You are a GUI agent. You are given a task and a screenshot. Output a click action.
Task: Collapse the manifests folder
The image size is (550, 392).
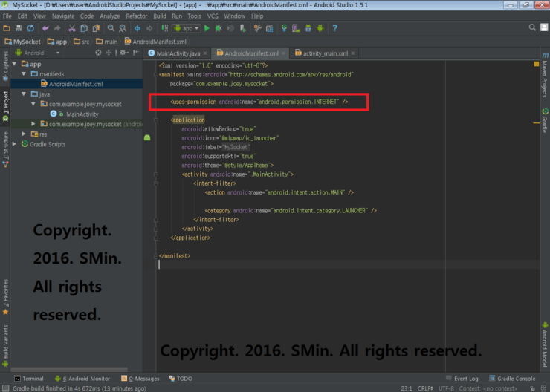click(24, 74)
